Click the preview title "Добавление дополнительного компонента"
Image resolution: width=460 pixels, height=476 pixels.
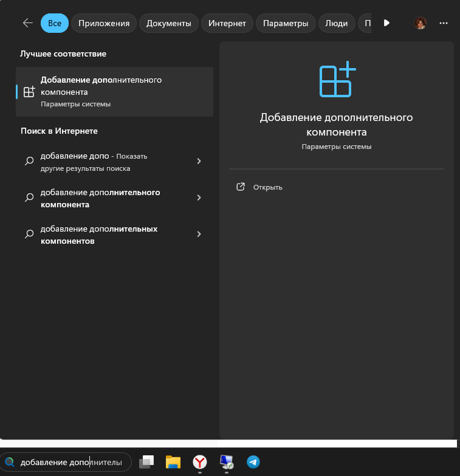336,125
